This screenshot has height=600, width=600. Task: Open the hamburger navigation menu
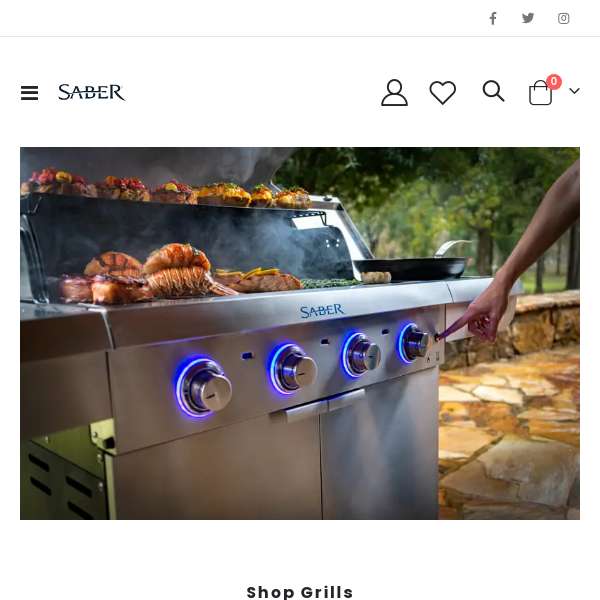(29, 93)
